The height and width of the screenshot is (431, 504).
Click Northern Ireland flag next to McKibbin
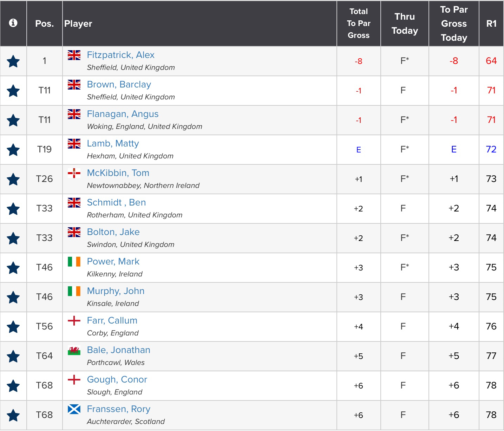pyautogui.click(x=74, y=173)
